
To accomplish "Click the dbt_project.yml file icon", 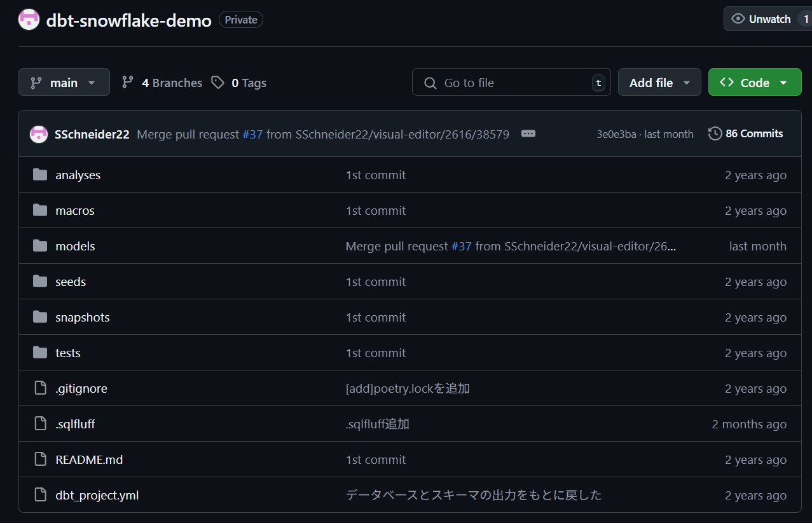I will click(40, 494).
